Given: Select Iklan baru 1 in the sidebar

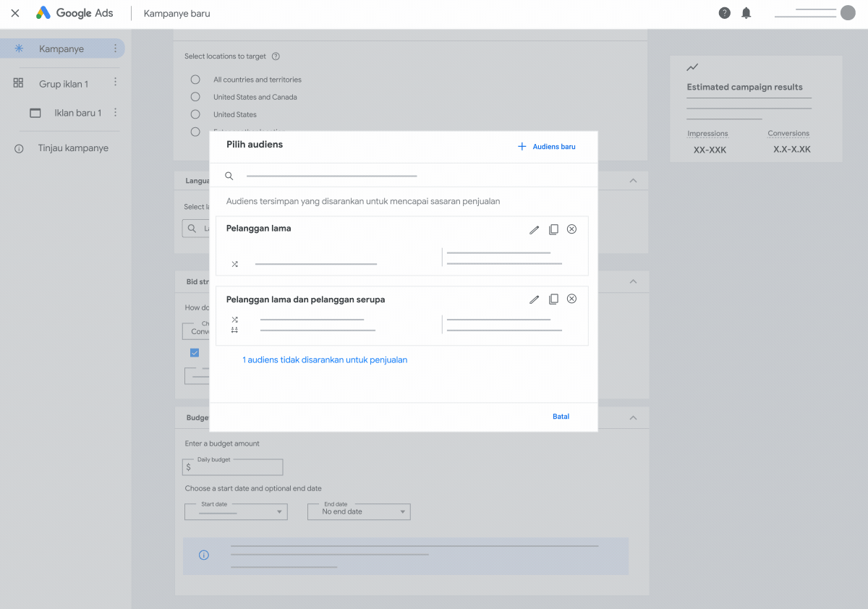Looking at the screenshot, I should click(78, 113).
